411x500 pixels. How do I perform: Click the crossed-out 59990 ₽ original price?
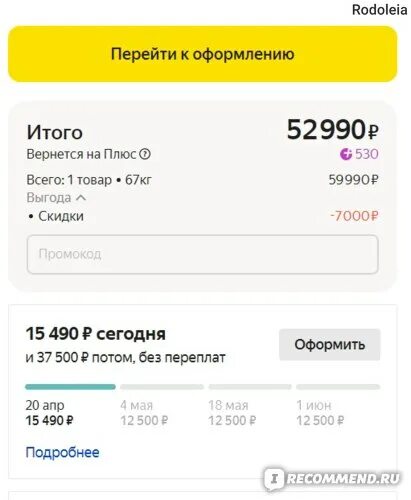tap(353, 180)
